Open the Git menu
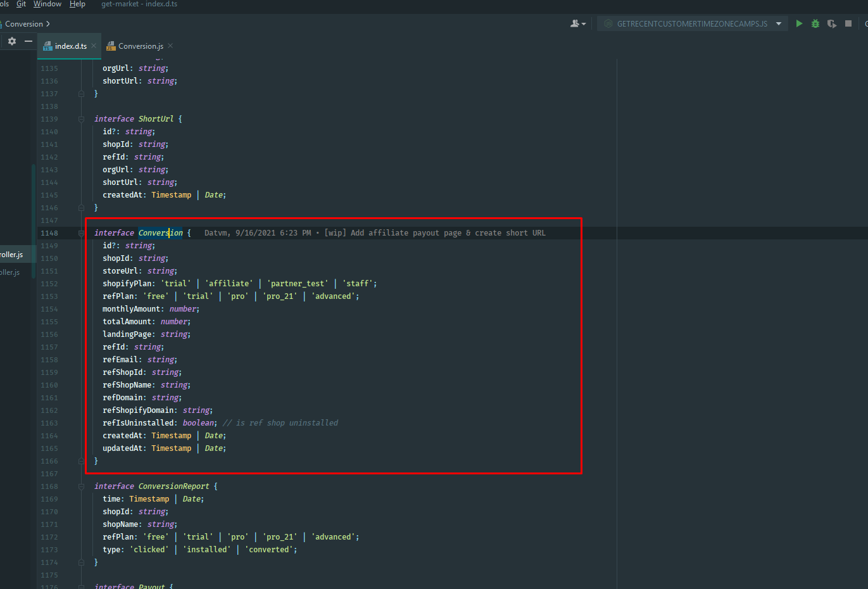The height and width of the screenshot is (589, 868). pyautogui.click(x=21, y=4)
